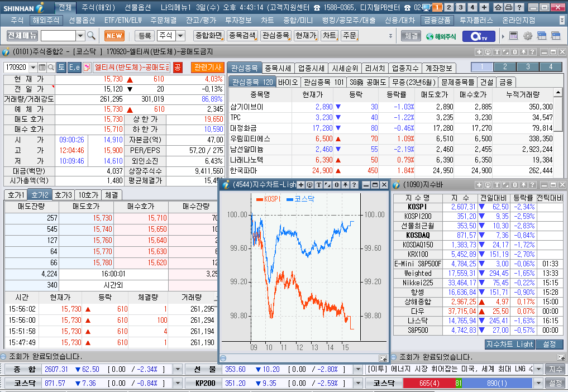Expand the 종합 index ticker dropdown
Image resolution: width=568 pixels, height=392 pixels.
tap(178, 370)
